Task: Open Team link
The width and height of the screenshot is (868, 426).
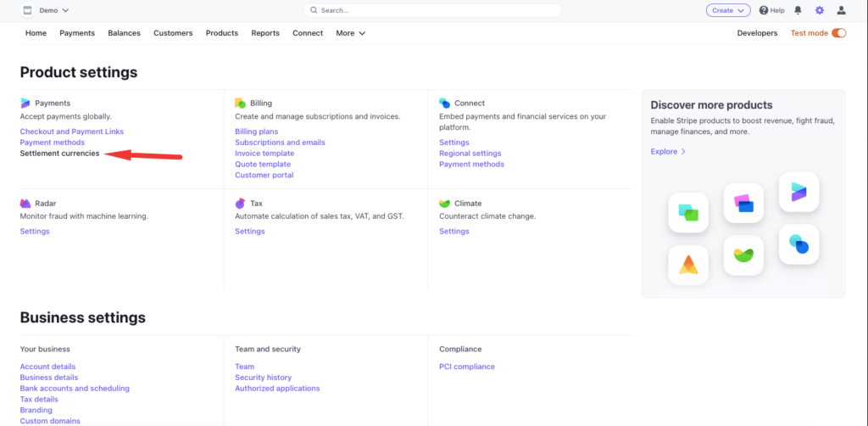Action: pyautogui.click(x=245, y=367)
